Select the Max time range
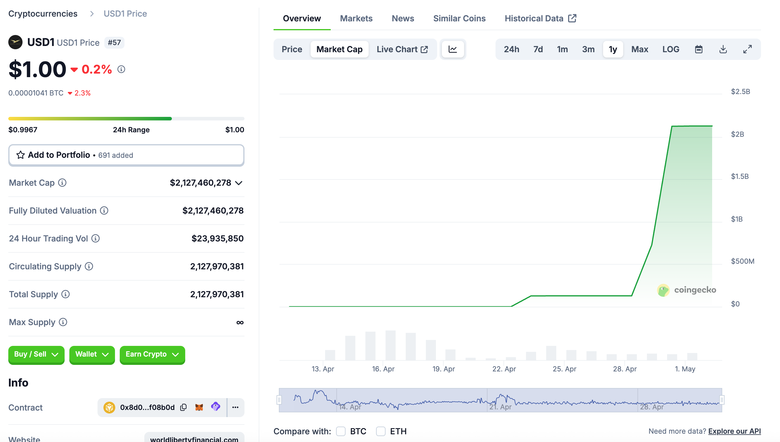The width and height of the screenshot is (780, 442). tap(640, 49)
